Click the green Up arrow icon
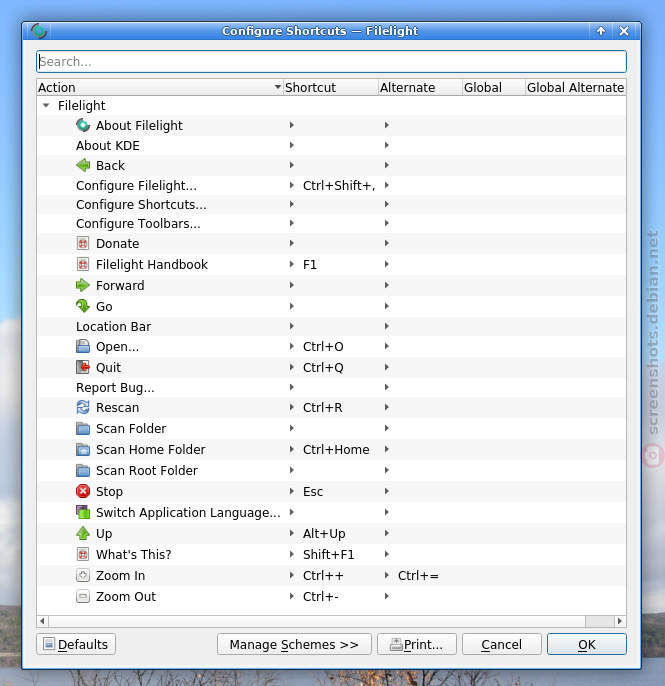The image size is (665, 686). click(x=83, y=533)
